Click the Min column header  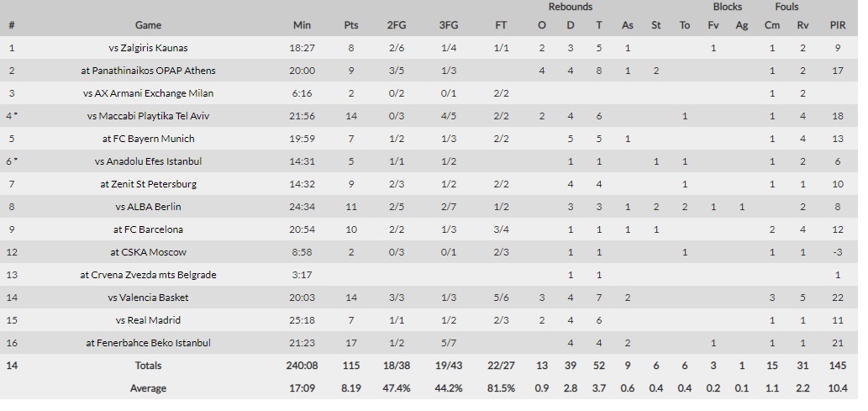click(302, 25)
